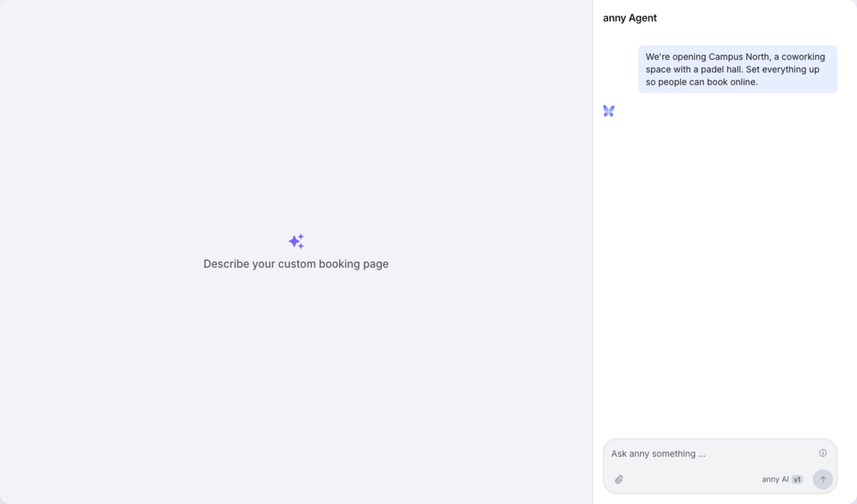Click the purple sparkles icon
The image size is (857, 504).
[x=296, y=241]
